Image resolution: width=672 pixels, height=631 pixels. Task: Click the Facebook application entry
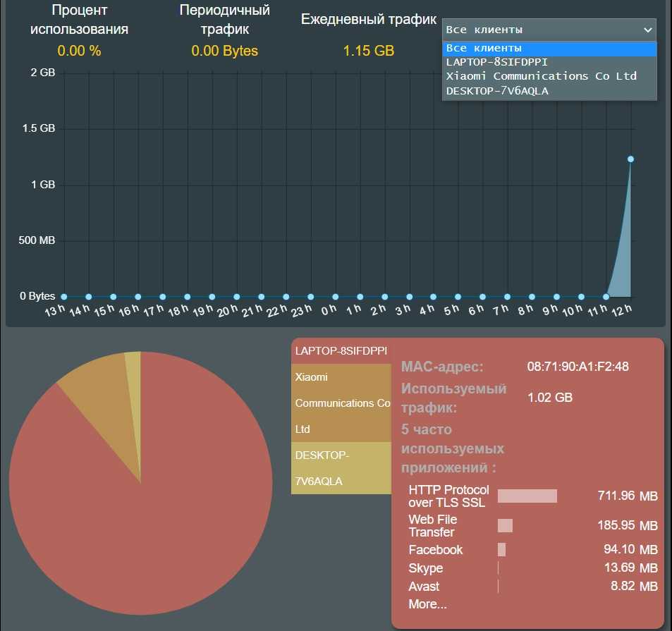pyautogui.click(x=436, y=550)
